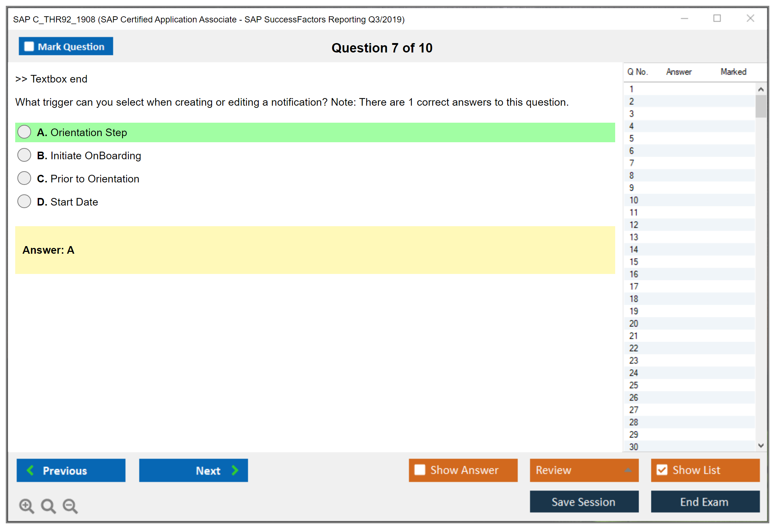Jump to question 15 in list
The width and height of the screenshot is (778, 532).
634,262
